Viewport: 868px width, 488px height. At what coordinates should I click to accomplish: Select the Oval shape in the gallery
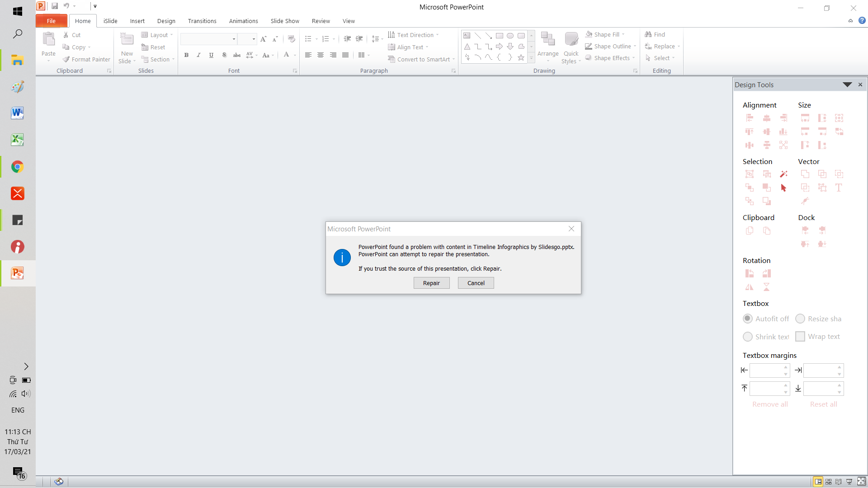(x=510, y=36)
